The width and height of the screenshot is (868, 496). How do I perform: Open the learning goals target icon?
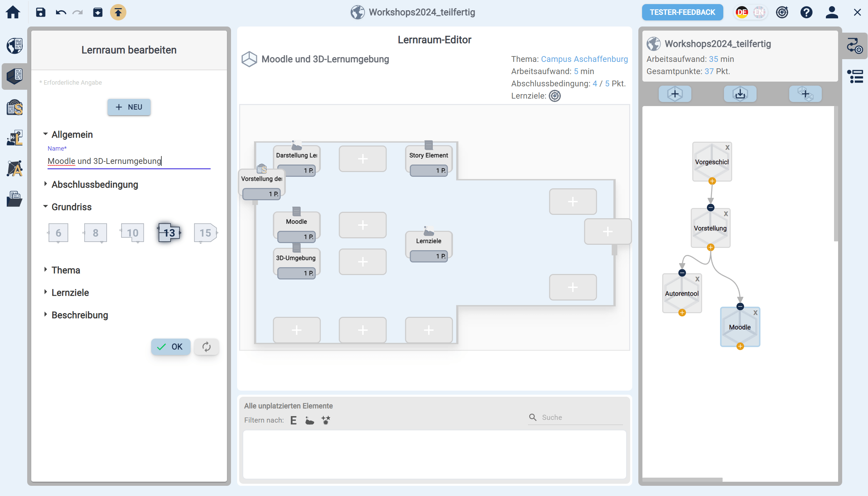click(782, 12)
